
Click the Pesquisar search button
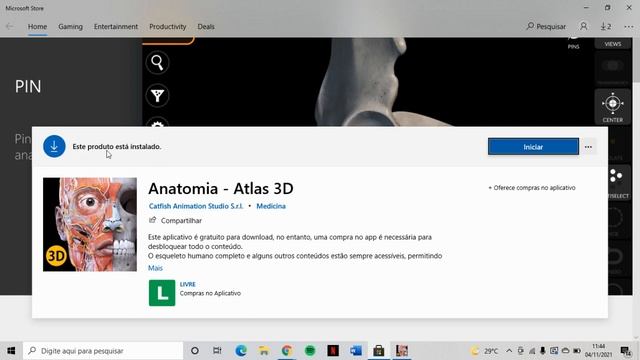point(546,27)
